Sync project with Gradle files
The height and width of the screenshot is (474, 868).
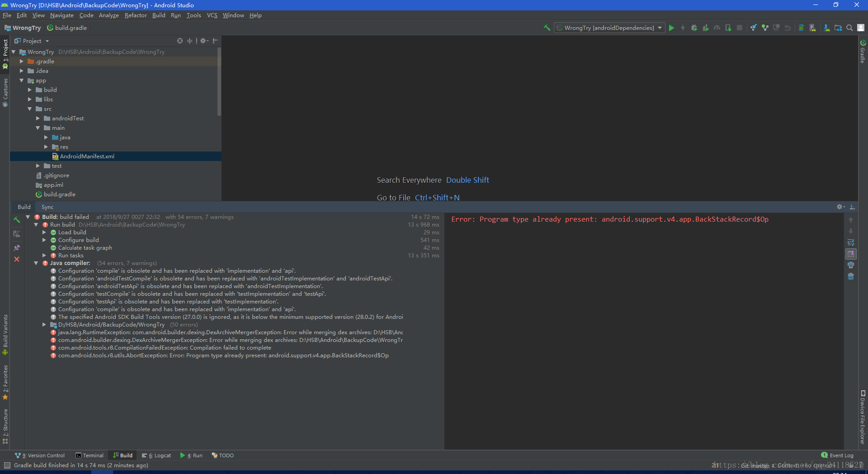click(x=801, y=28)
